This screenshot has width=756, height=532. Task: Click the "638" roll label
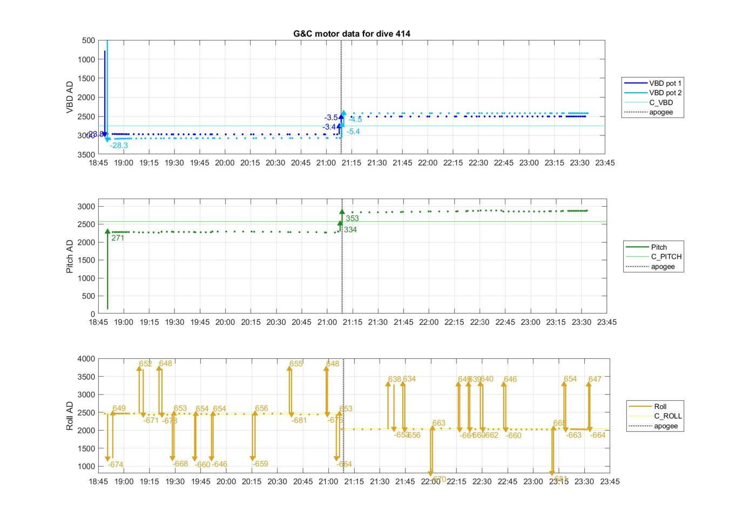[x=395, y=379]
